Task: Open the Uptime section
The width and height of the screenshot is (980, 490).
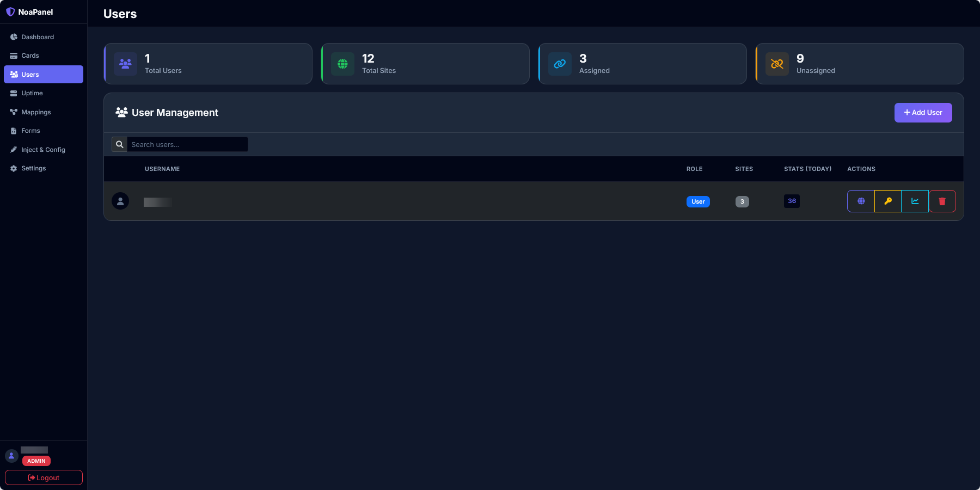Action: (32, 93)
